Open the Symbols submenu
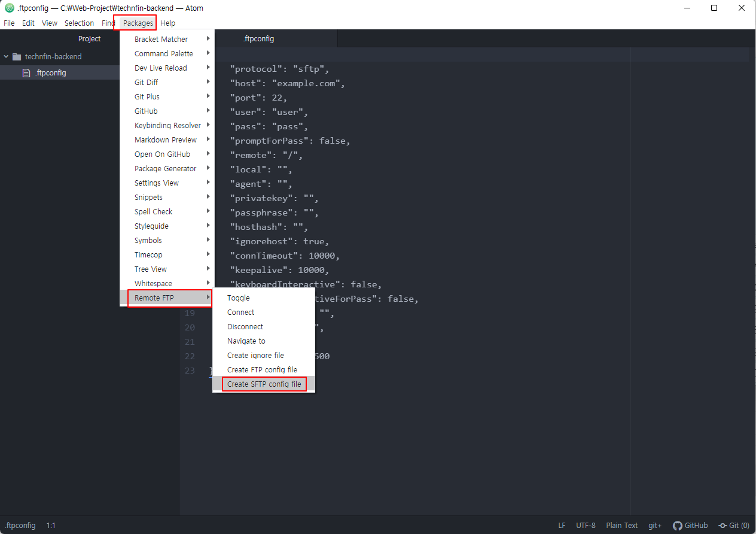 click(x=167, y=240)
